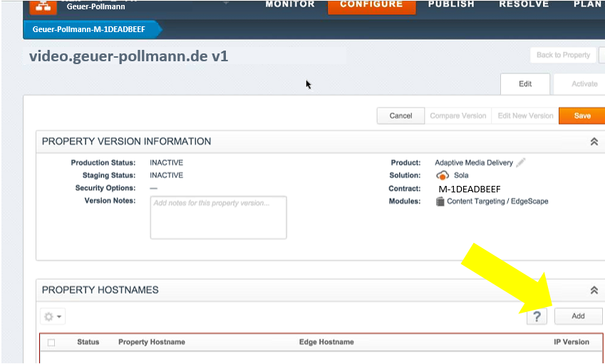The width and height of the screenshot is (605, 364).
Task: Click the Content Targeting / EdgeScape text
Action: [497, 202]
